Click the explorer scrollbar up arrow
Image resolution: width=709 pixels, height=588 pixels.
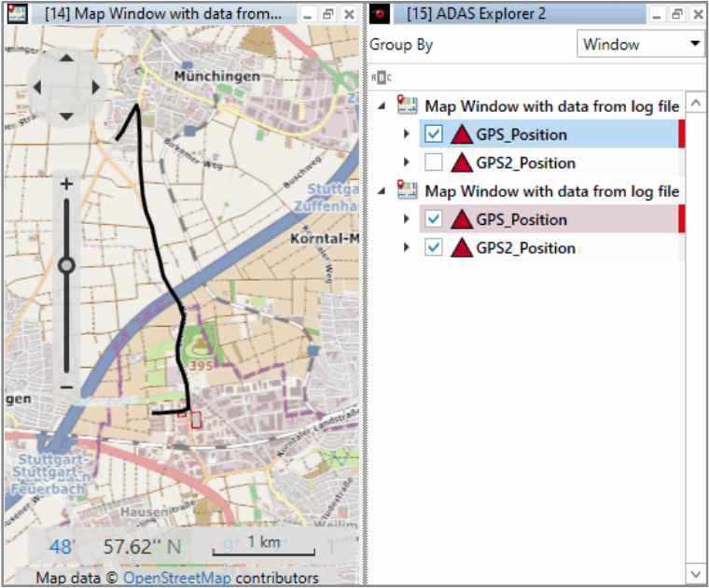coord(696,103)
